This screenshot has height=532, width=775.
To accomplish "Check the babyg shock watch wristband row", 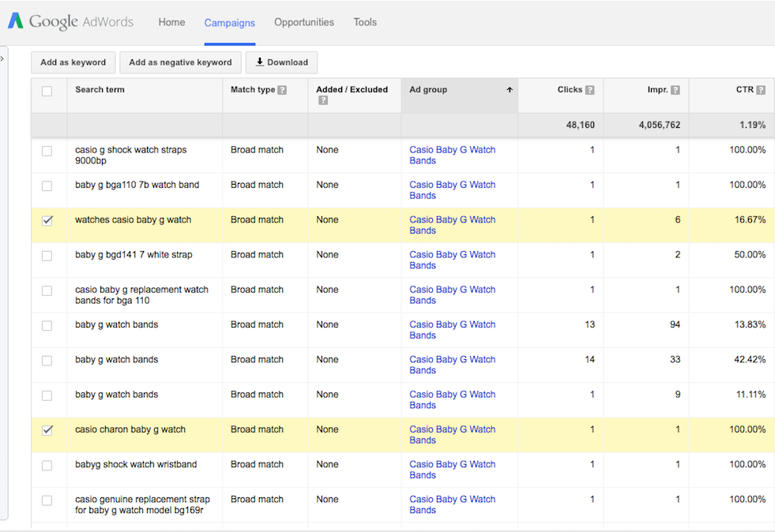I will [x=47, y=466].
